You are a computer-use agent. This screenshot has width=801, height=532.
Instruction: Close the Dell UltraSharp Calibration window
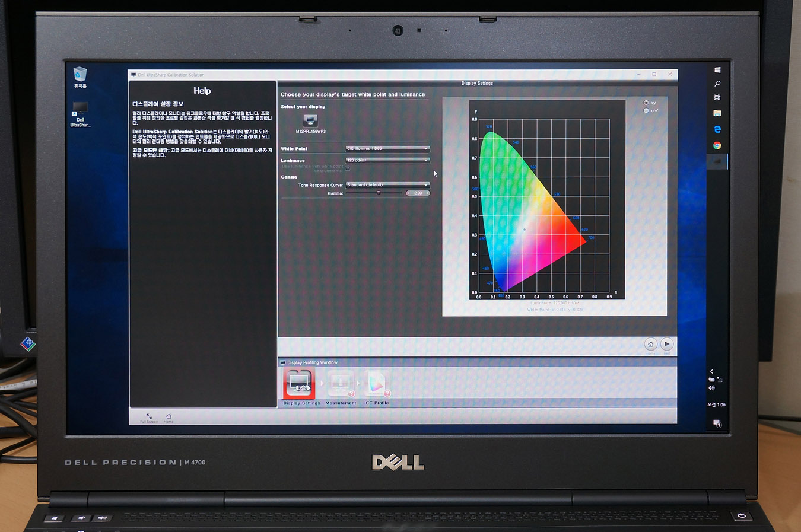(670, 74)
